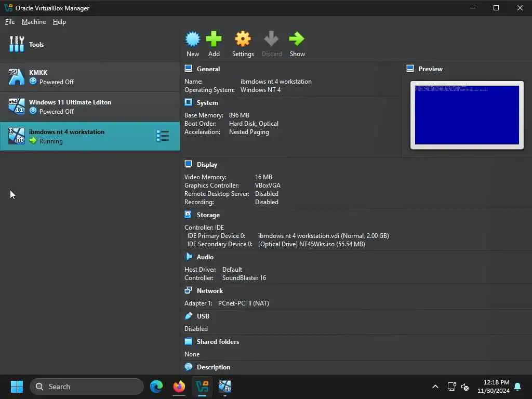Screen dimensions: 532x399
Task: Click the Display section header link
Action: click(207, 165)
